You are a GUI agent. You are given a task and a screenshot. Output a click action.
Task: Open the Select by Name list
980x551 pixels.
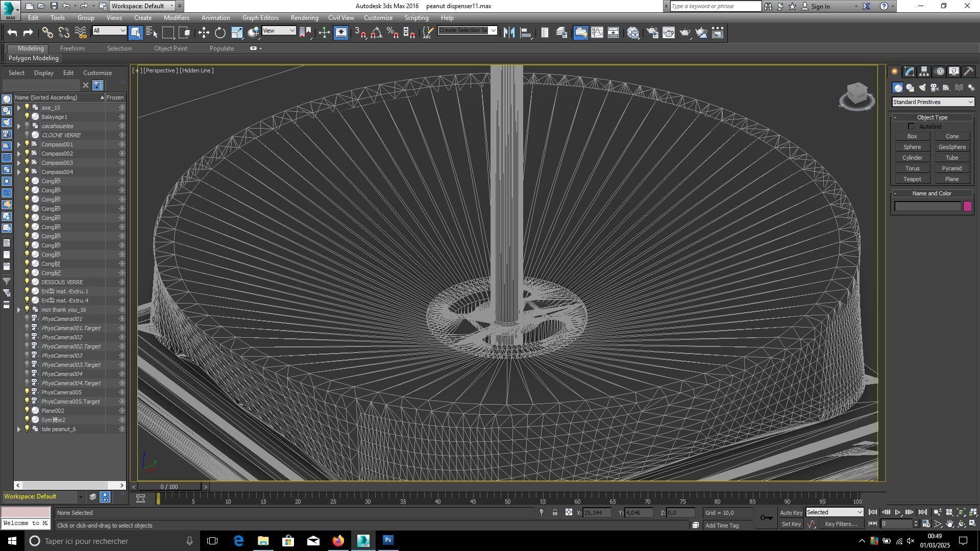[x=152, y=33]
